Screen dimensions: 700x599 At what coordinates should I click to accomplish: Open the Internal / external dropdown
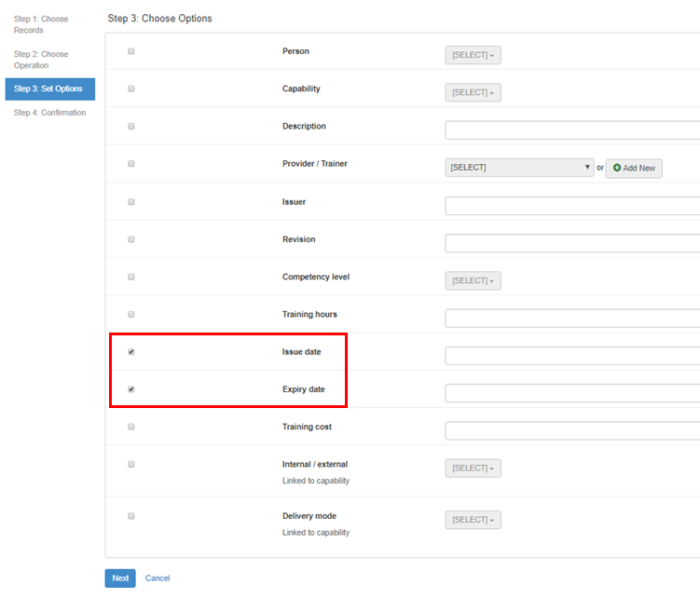click(x=473, y=469)
